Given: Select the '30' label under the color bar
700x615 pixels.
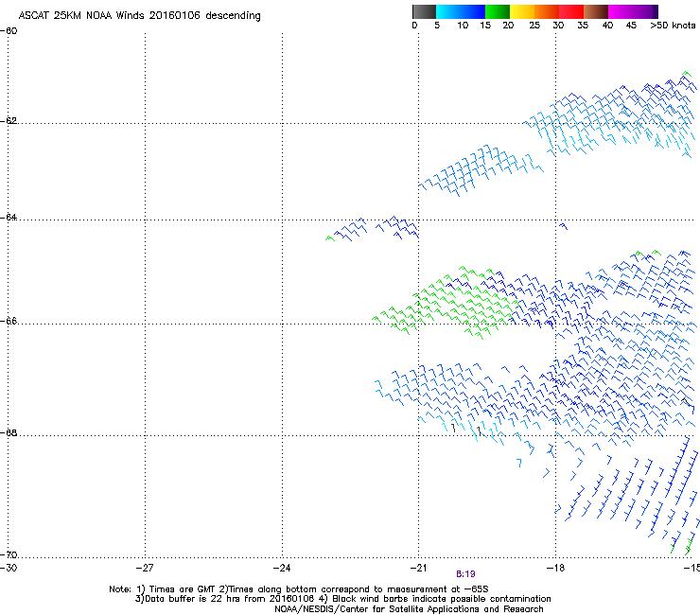Looking at the screenshot, I should pyautogui.click(x=558, y=26).
